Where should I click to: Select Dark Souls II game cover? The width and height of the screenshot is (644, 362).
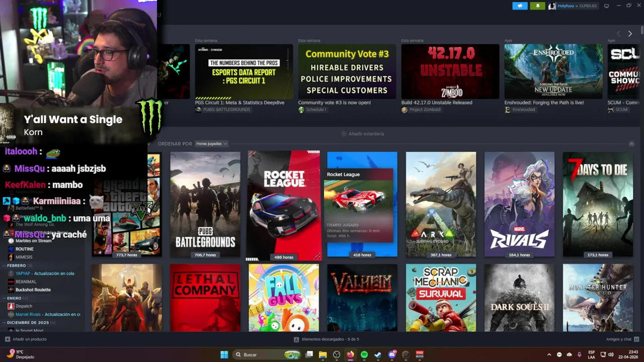pos(519,298)
